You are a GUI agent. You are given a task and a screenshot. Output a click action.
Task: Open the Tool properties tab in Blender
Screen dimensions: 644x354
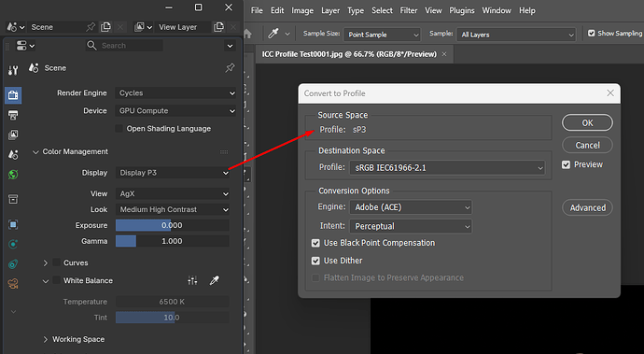(x=13, y=70)
